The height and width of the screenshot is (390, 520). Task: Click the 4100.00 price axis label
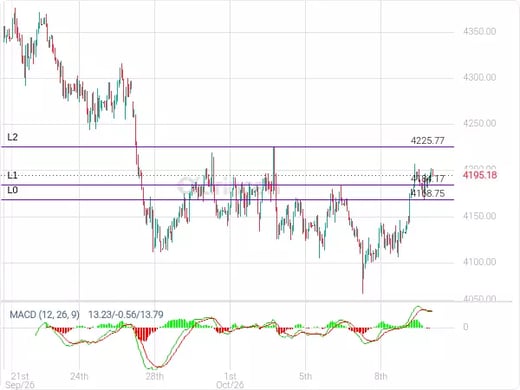click(x=480, y=262)
